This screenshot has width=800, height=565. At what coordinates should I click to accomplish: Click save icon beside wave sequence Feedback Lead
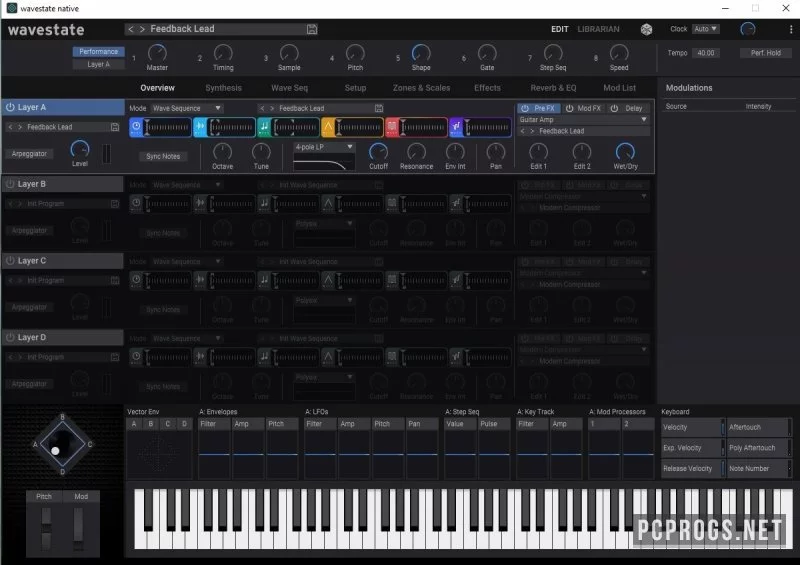379,108
